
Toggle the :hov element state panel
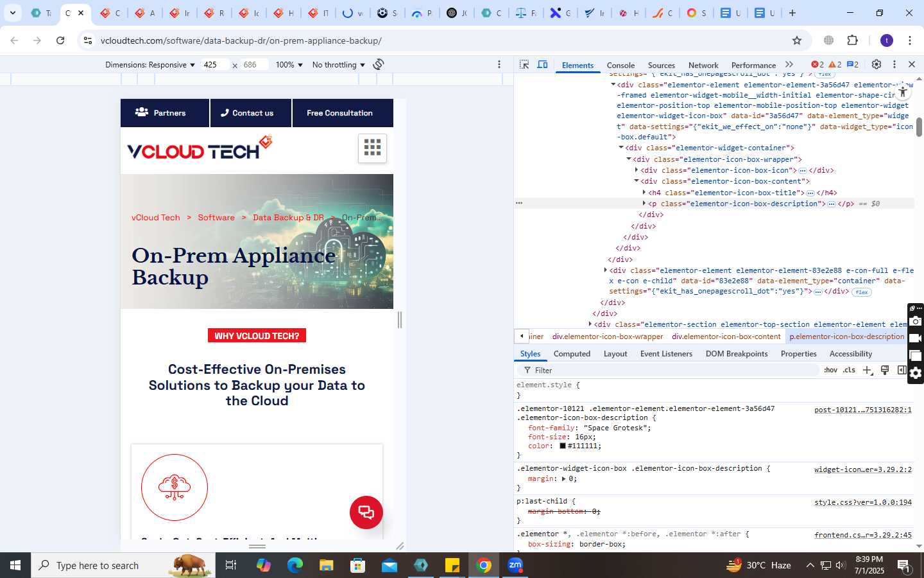pos(830,370)
